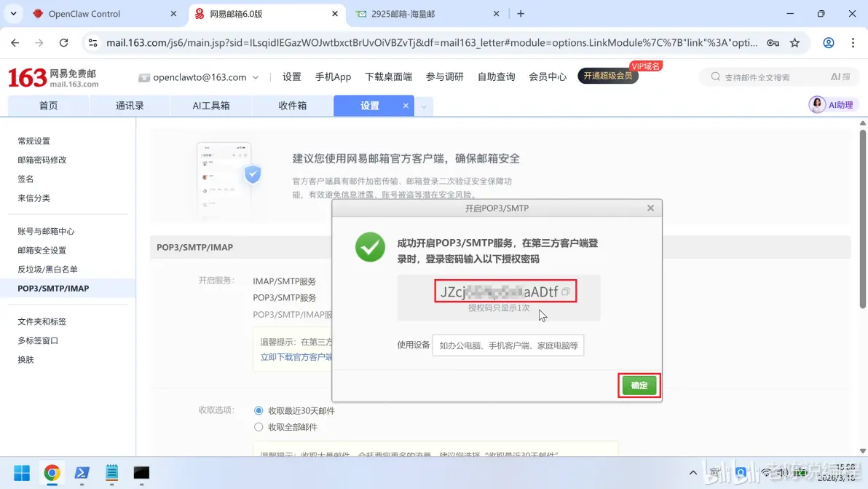This screenshot has height=489, width=868.
Task: Open the terminal window taskbar icon
Action: pyautogui.click(x=142, y=473)
